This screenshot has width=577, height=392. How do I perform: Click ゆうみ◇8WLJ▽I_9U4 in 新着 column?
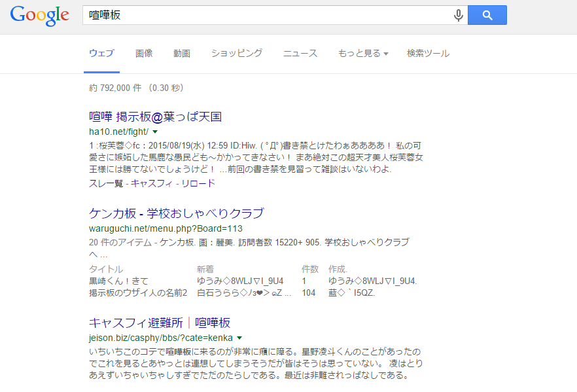pos(240,281)
